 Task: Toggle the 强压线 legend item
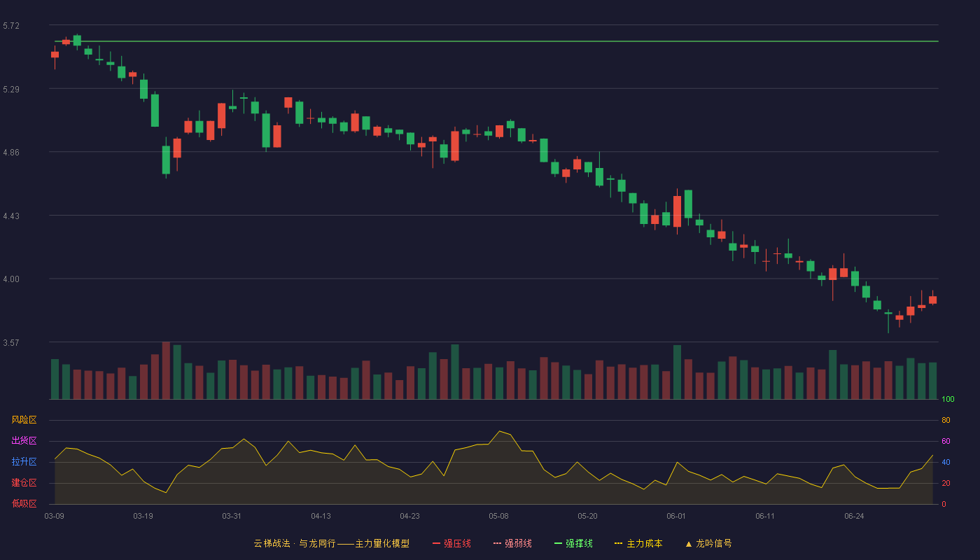451,543
